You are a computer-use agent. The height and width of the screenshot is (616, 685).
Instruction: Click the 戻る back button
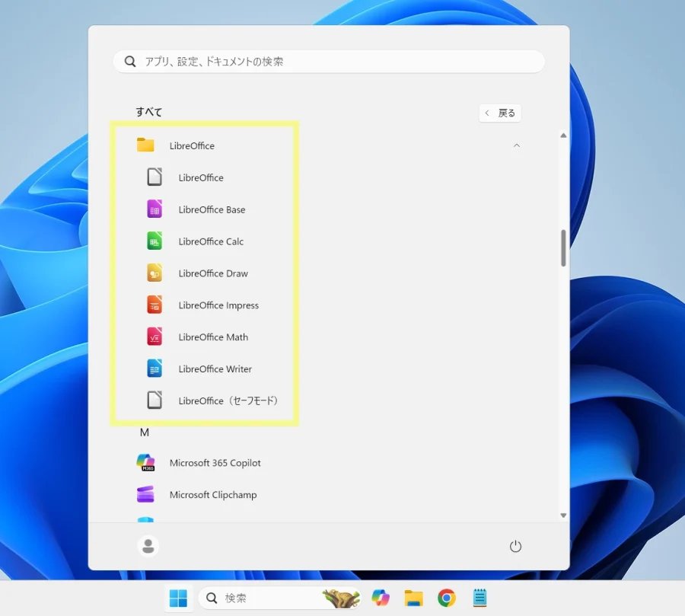pos(500,113)
